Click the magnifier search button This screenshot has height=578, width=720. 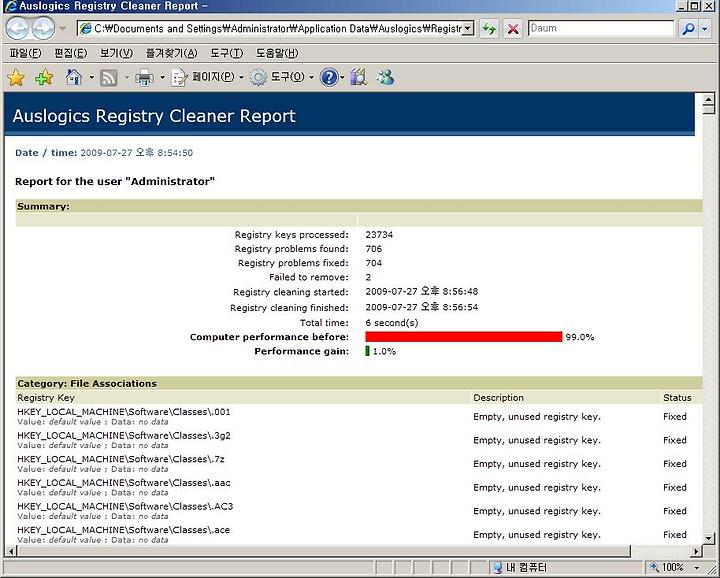point(688,29)
